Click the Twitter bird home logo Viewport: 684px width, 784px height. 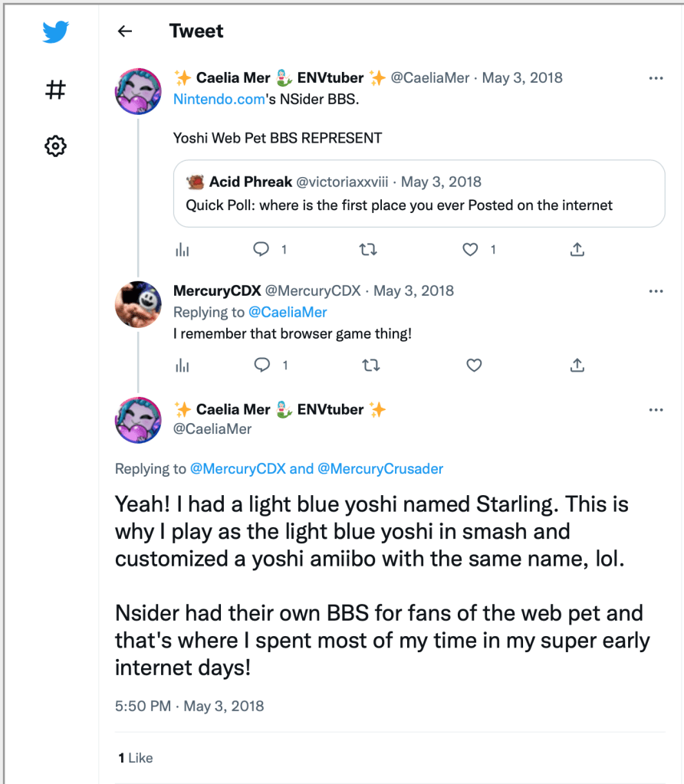click(x=55, y=32)
